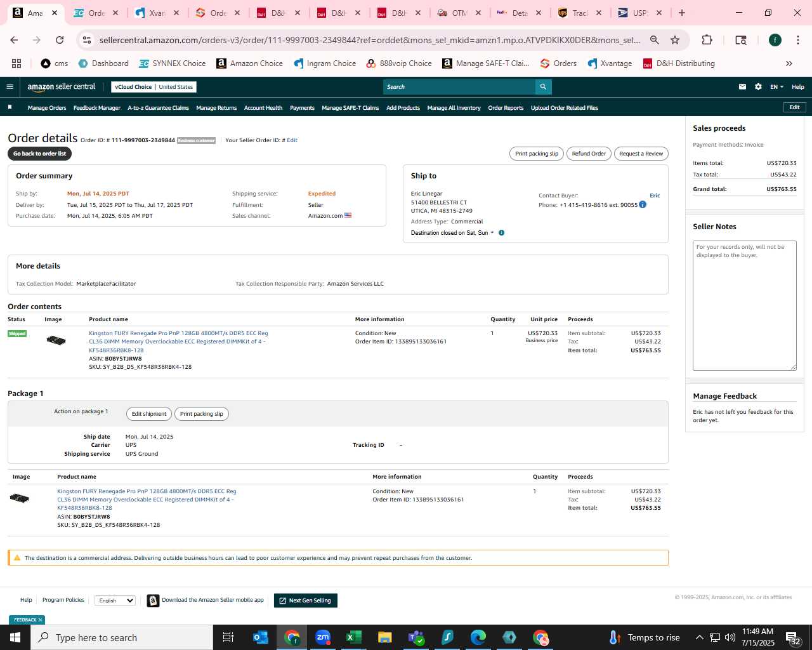Open D&H Distributing bookmark
This screenshot has height=650, width=812.
679,63
